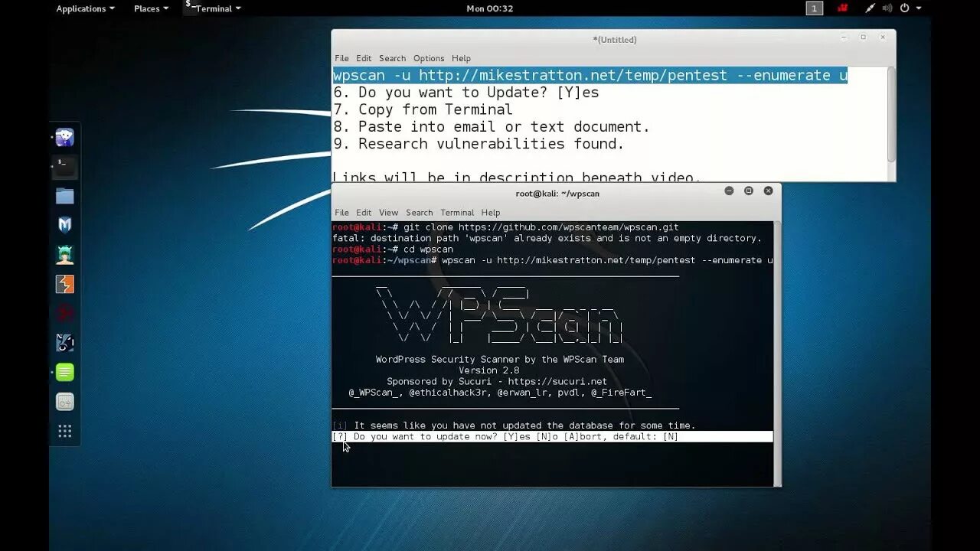Click line '9. Research vulnerabilities found.'

tap(479, 144)
